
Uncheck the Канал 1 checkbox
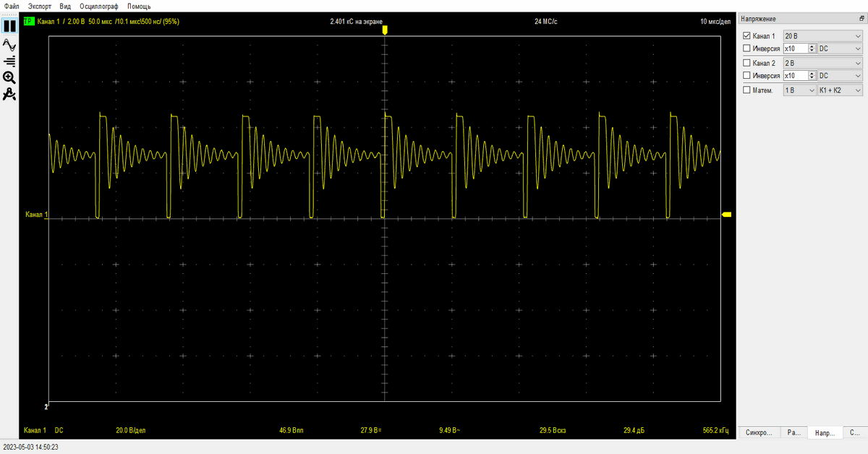pyautogui.click(x=747, y=35)
